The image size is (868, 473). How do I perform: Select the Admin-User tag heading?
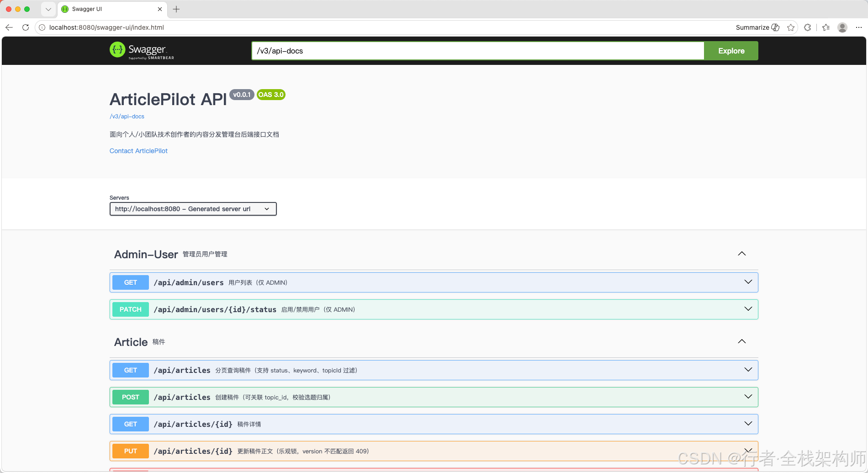(146, 255)
